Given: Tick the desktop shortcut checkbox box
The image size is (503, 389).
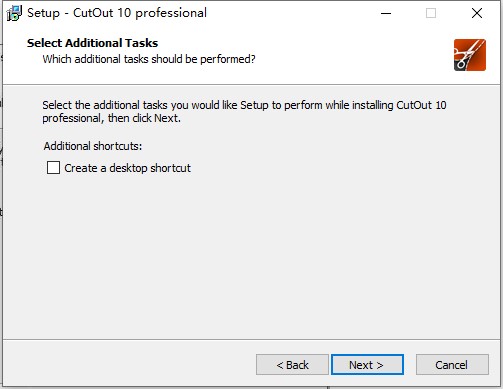Looking at the screenshot, I should [53, 168].
